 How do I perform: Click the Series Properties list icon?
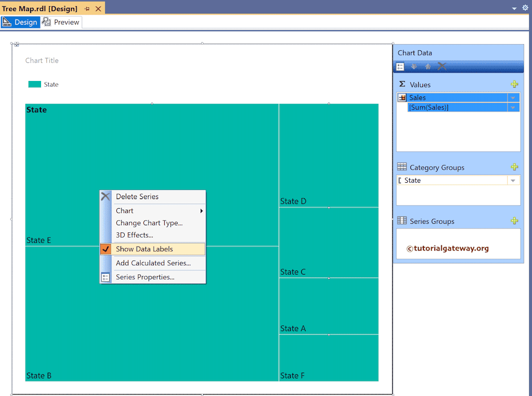(x=105, y=277)
